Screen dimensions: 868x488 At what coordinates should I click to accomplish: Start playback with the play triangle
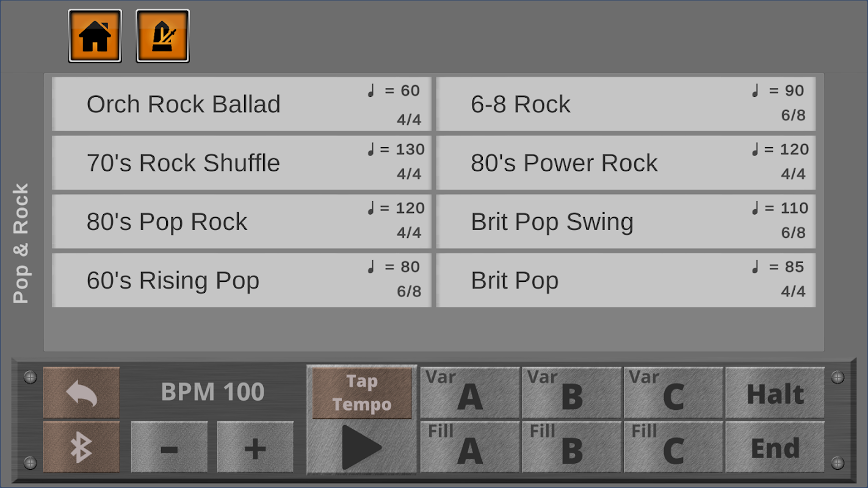(361, 447)
